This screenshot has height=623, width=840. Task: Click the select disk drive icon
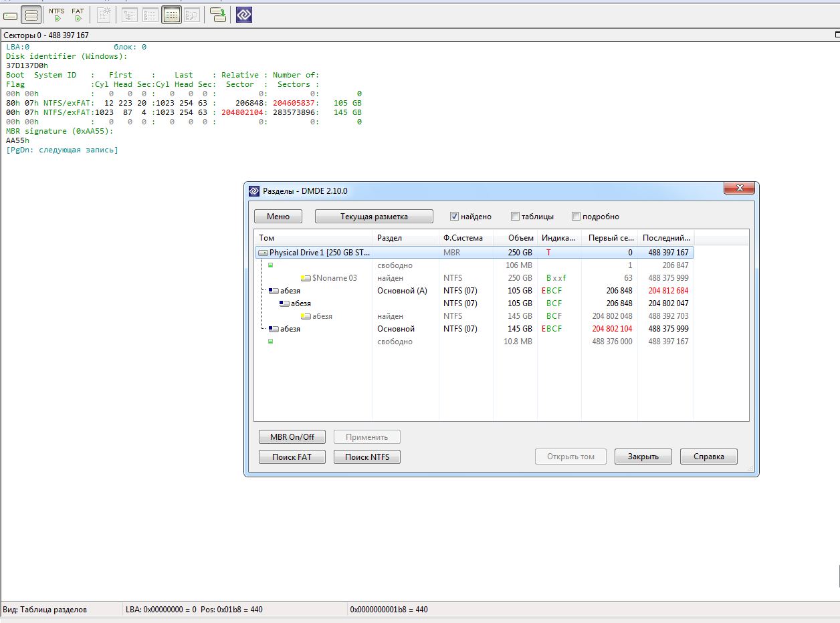click(11, 15)
